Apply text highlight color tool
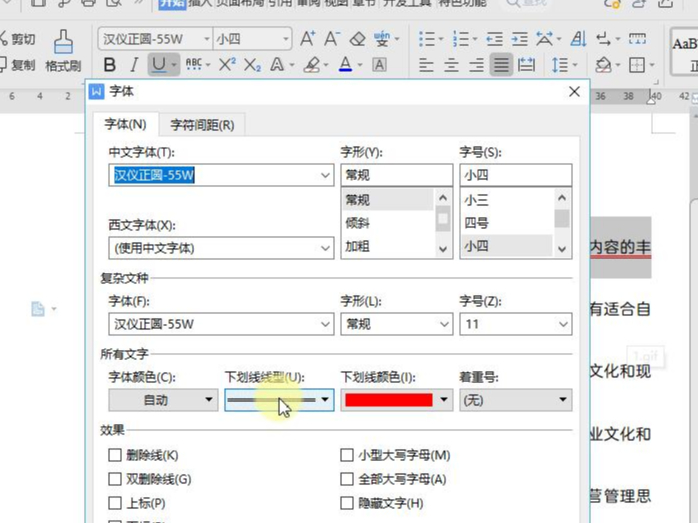Image resolution: width=698 pixels, height=523 pixels. click(312, 65)
